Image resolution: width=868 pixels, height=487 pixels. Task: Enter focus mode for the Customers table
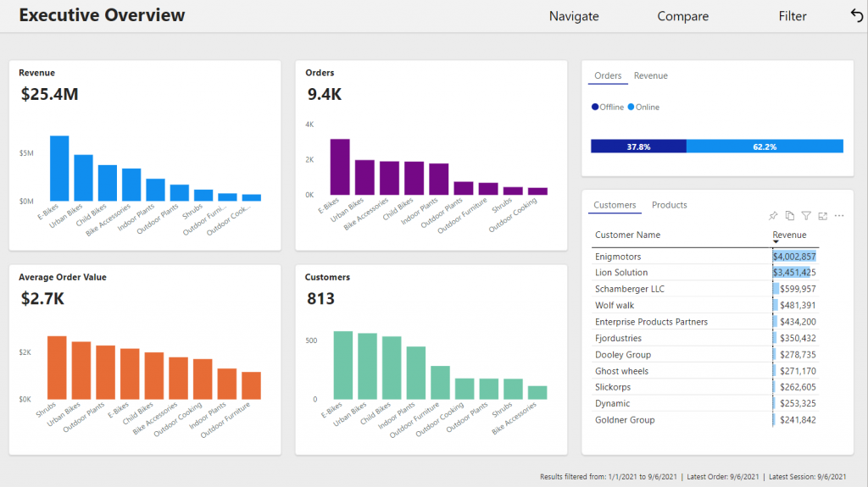(x=822, y=216)
